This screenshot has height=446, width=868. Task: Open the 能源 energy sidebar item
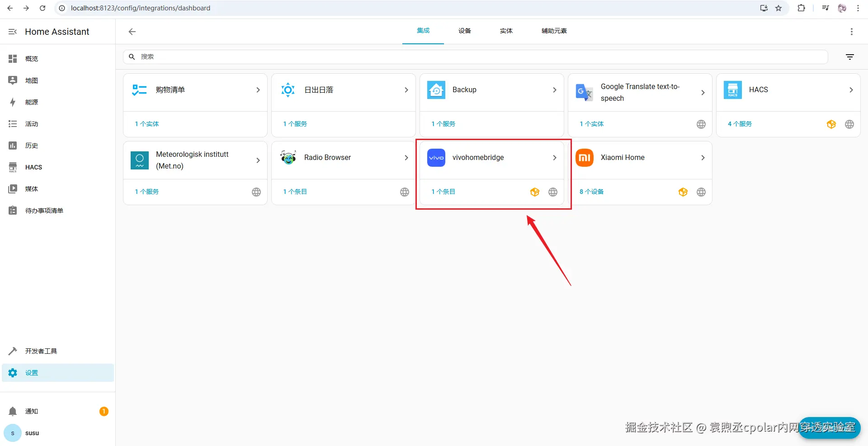coord(58,102)
